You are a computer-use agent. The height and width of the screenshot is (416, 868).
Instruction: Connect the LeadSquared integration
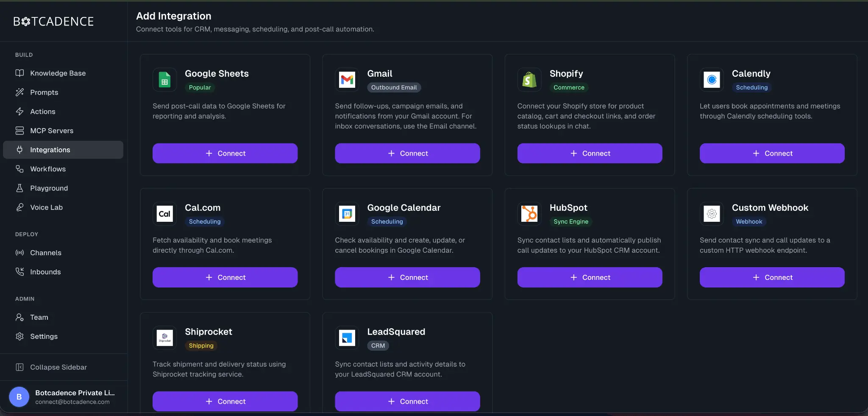tap(407, 401)
